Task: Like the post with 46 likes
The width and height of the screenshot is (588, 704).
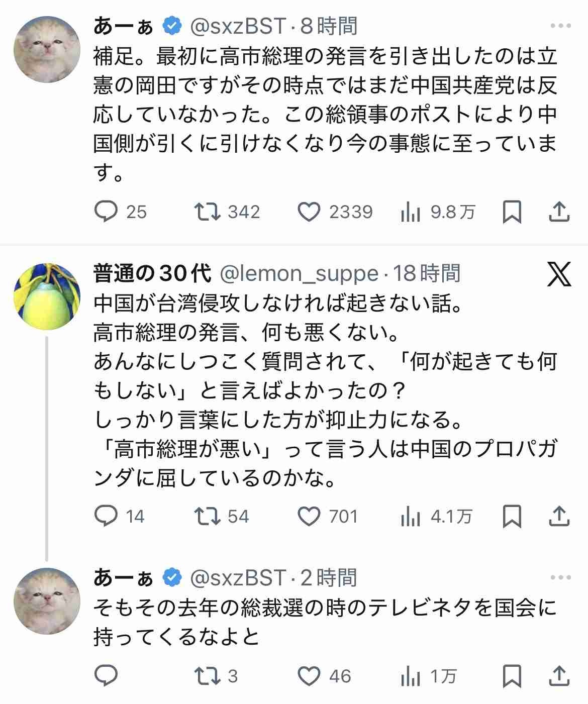Action: [x=309, y=676]
